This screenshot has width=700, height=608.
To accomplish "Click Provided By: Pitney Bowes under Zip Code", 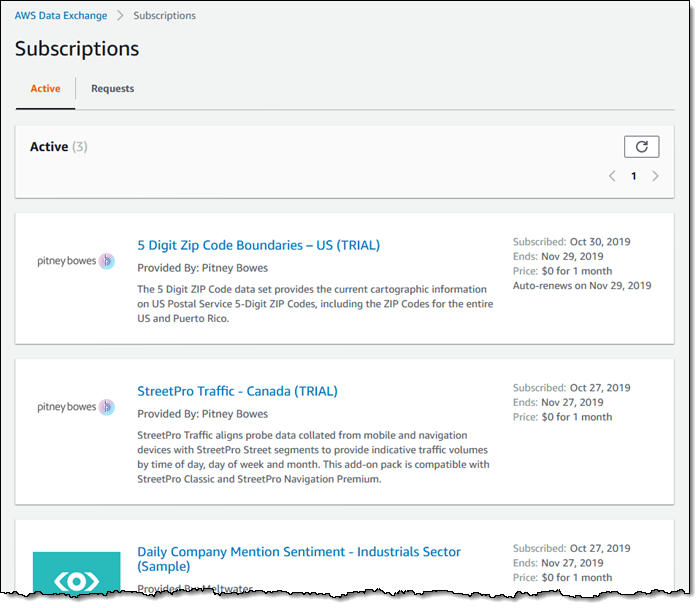I will point(202,268).
